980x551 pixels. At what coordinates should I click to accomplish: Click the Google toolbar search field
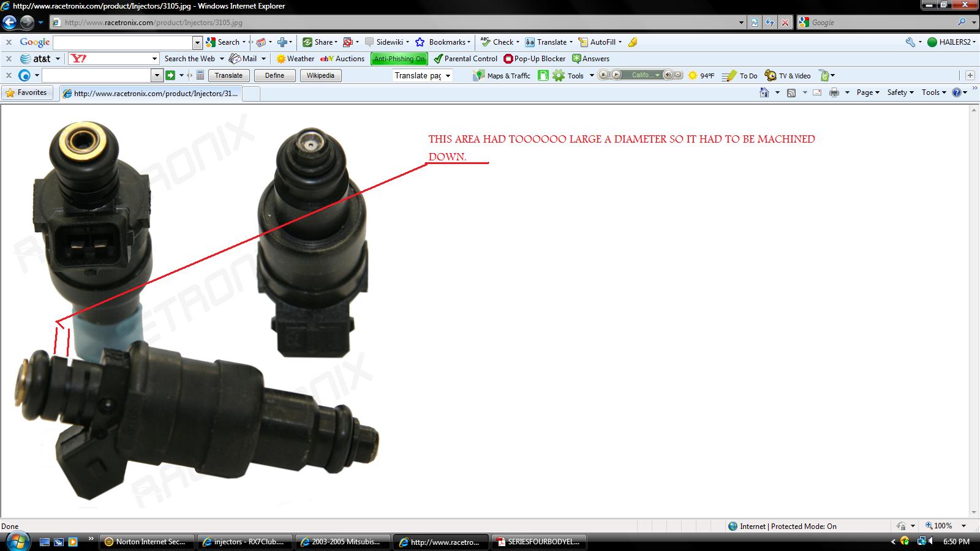(x=123, y=42)
